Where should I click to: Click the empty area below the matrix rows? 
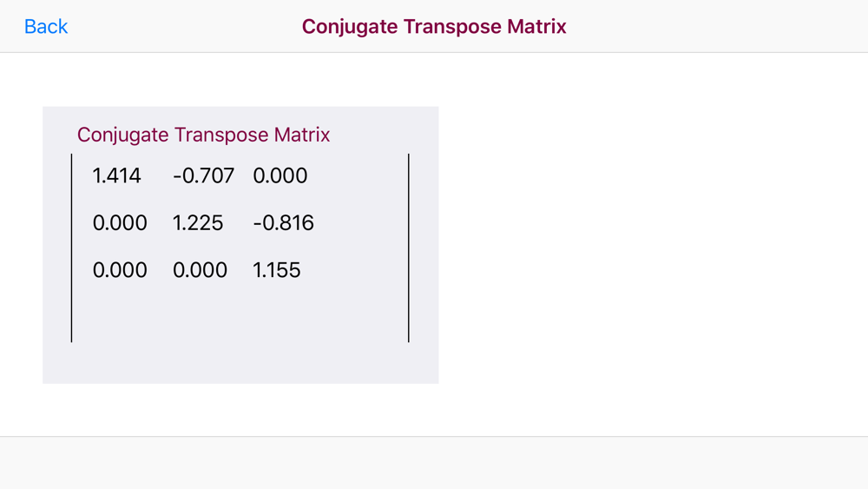[240, 313]
